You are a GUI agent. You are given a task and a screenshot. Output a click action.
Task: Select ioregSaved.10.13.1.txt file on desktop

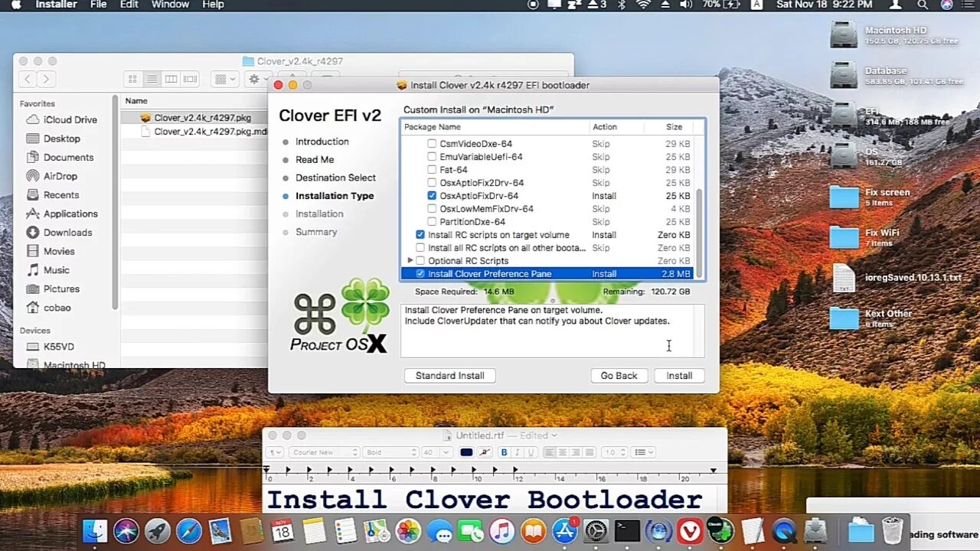(x=844, y=277)
